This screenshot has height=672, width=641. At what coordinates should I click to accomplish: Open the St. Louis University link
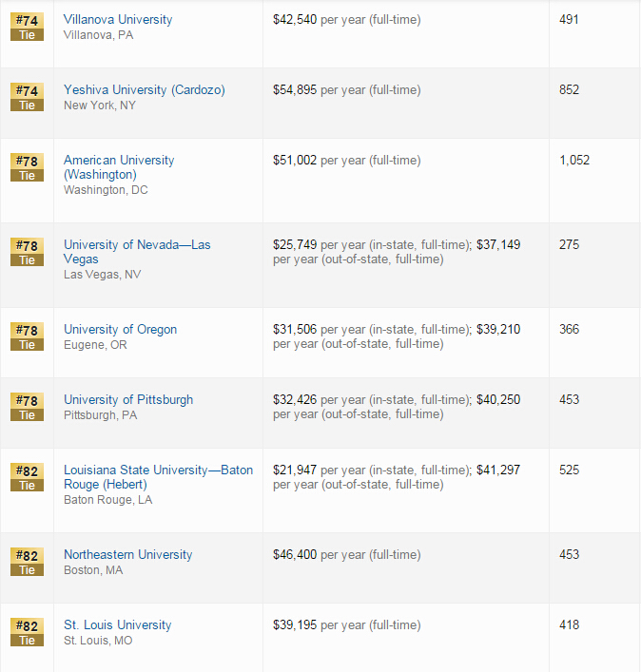click(x=117, y=624)
